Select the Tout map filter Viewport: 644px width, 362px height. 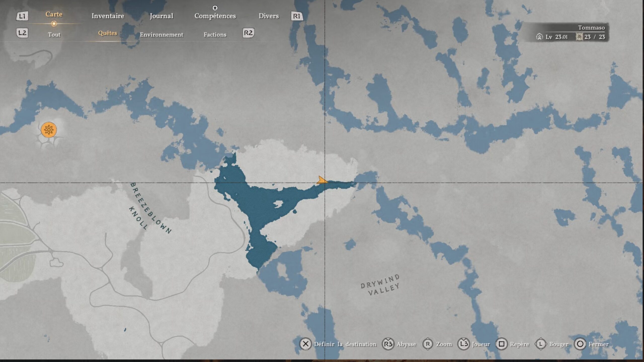pyautogui.click(x=54, y=34)
